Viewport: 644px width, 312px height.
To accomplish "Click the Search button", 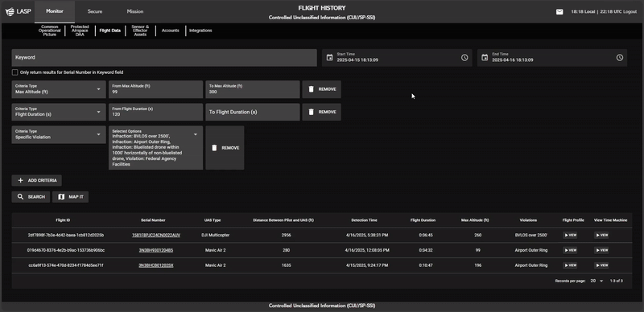I will coord(31,197).
